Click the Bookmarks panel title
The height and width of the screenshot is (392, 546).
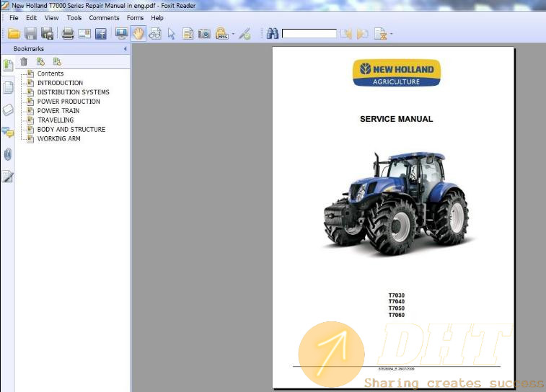(29, 49)
